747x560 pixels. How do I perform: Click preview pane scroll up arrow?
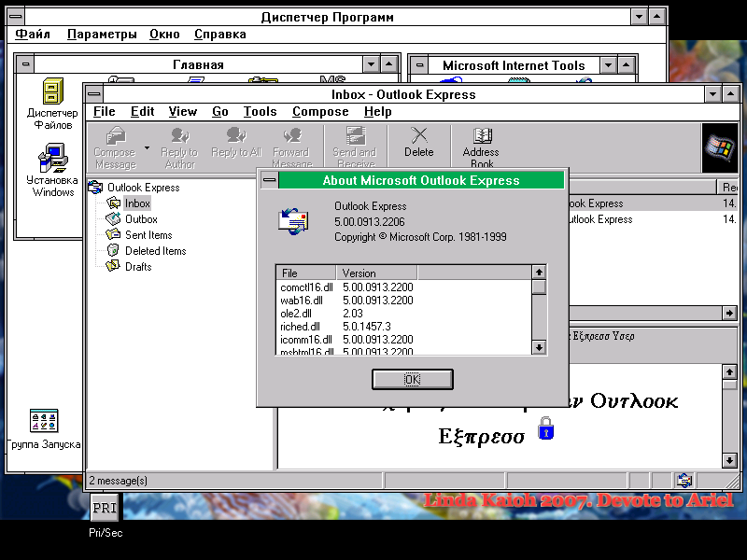coord(729,371)
